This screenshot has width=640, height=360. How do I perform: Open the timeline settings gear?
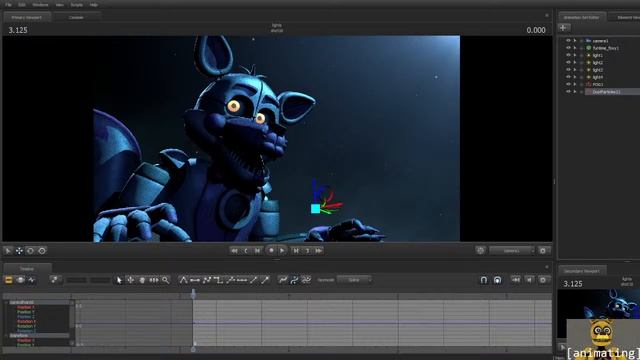click(543, 280)
